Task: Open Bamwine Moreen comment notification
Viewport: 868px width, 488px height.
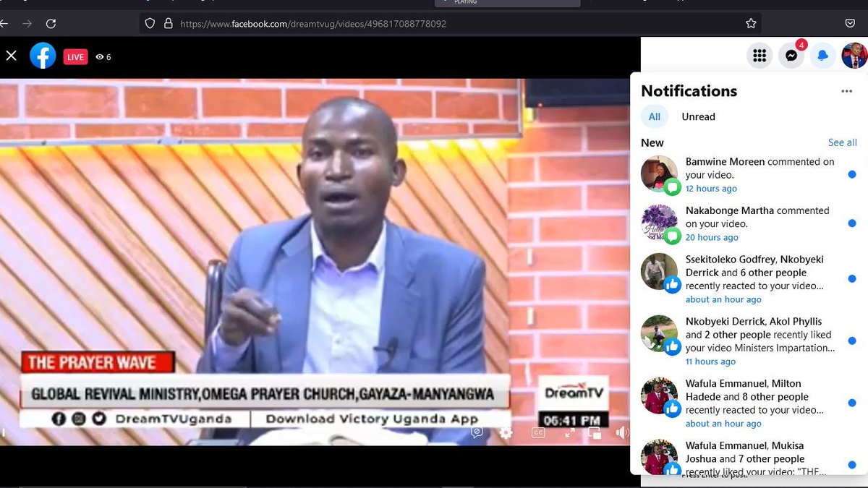Action: tap(749, 174)
